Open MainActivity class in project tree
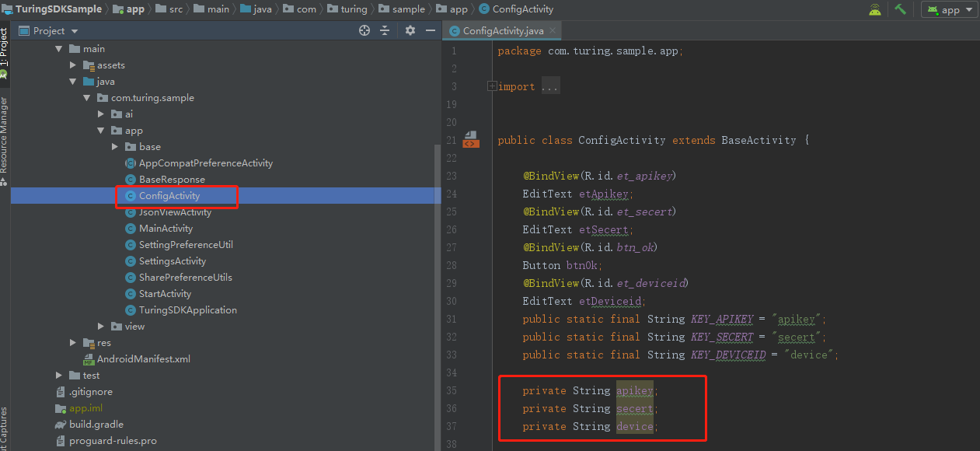This screenshot has width=980, height=451. pyautogui.click(x=166, y=229)
